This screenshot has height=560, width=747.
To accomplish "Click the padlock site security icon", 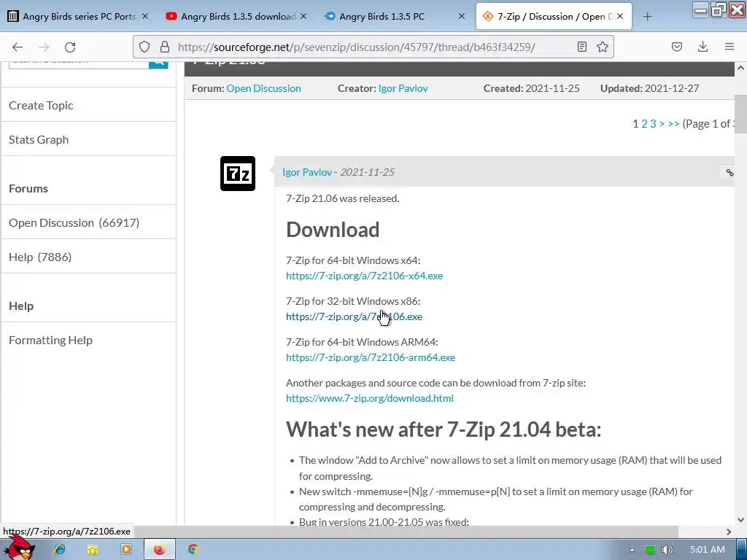I will point(164,47).
